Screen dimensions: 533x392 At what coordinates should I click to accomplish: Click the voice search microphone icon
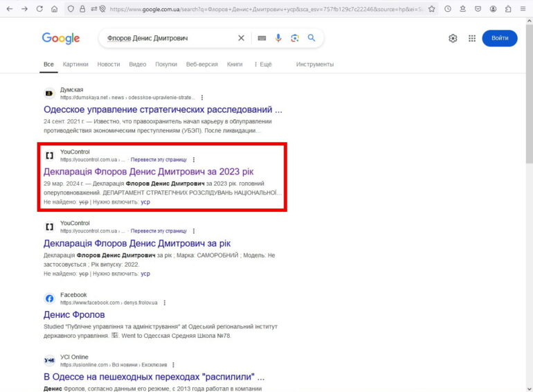(x=278, y=38)
